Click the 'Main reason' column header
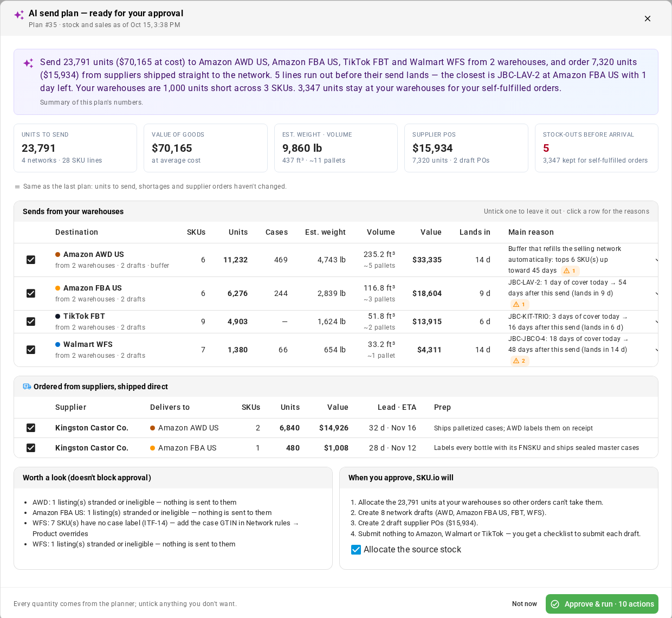 pos(531,232)
